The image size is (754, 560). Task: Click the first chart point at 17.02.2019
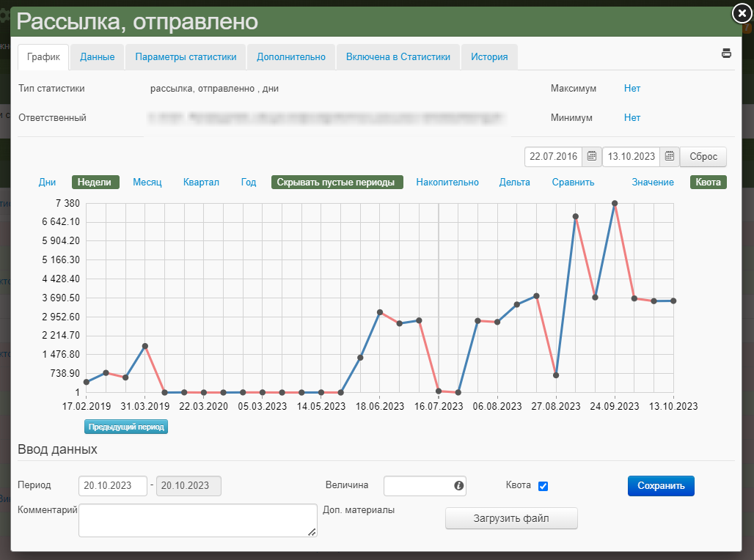click(x=87, y=382)
